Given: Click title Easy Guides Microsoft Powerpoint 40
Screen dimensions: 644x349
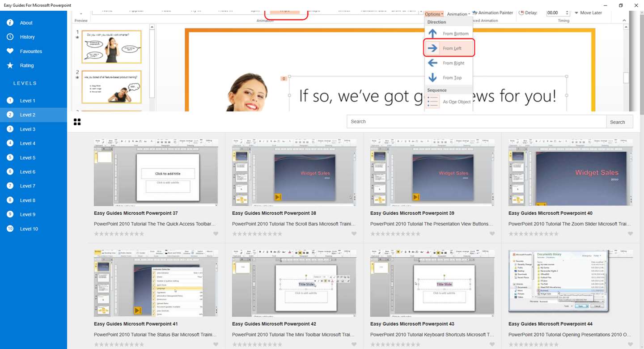Looking at the screenshot, I should (551, 213).
